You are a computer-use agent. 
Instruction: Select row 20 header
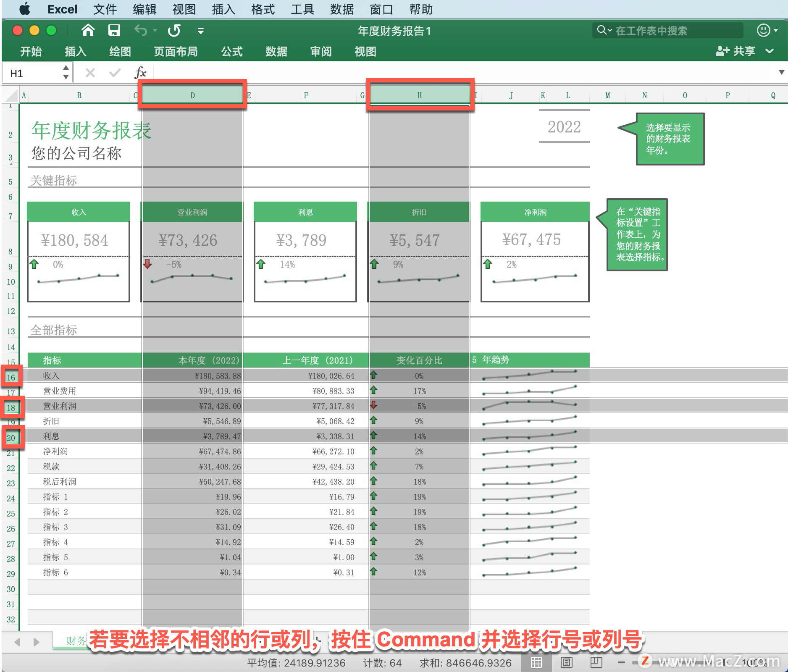pyautogui.click(x=11, y=438)
